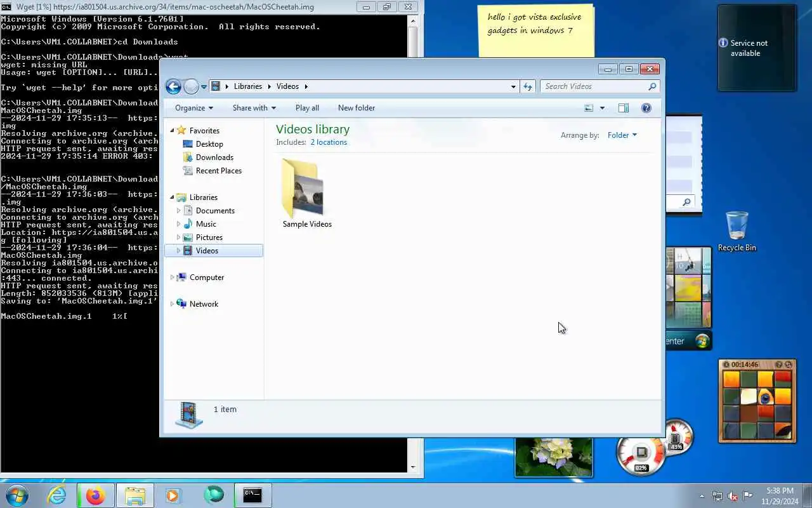The height and width of the screenshot is (508, 812).
Task: Click the sticky note gadget text
Action: (x=534, y=23)
